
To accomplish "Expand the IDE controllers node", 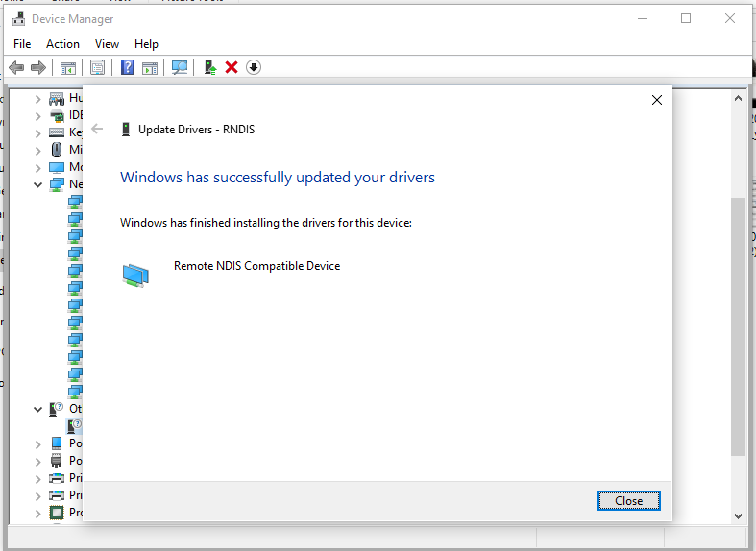I will tap(38, 116).
